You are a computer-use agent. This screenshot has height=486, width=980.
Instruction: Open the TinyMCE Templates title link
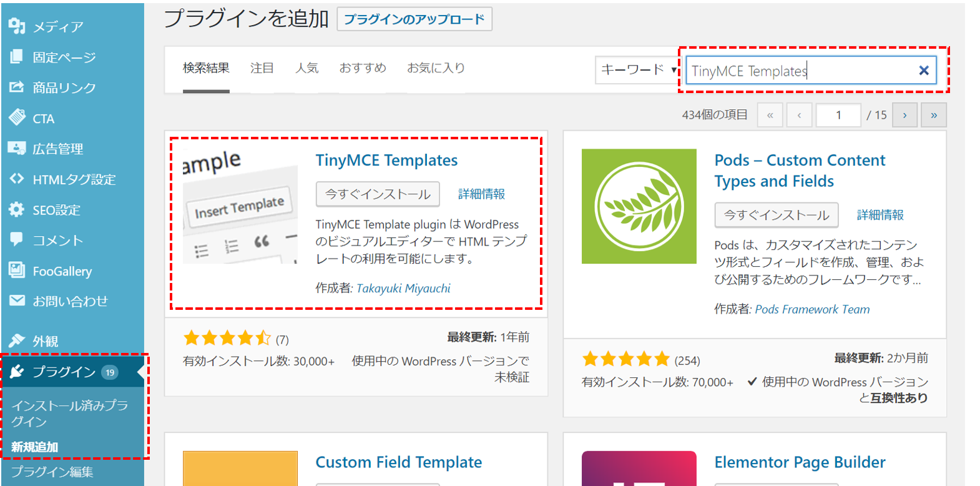[x=386, y=161]
